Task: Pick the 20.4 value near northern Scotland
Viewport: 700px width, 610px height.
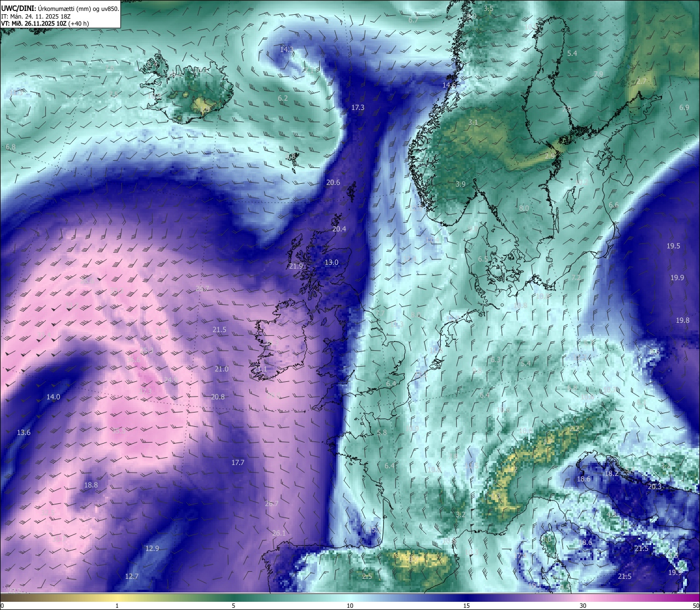Action: coord(339,229)
